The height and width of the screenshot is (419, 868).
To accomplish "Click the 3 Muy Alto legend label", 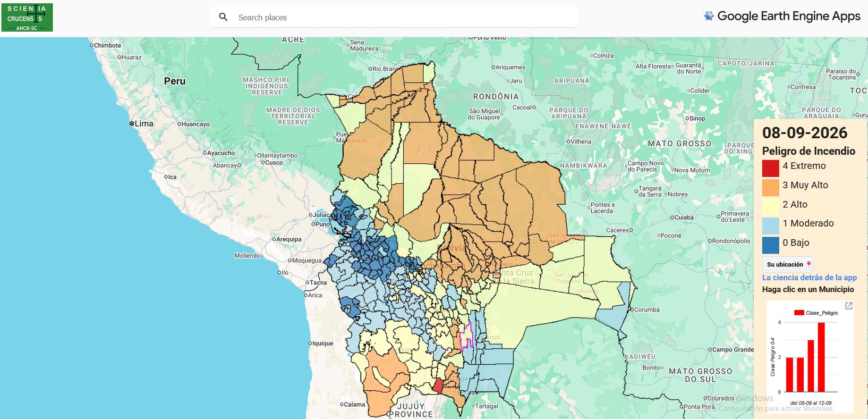I will 805,185.
